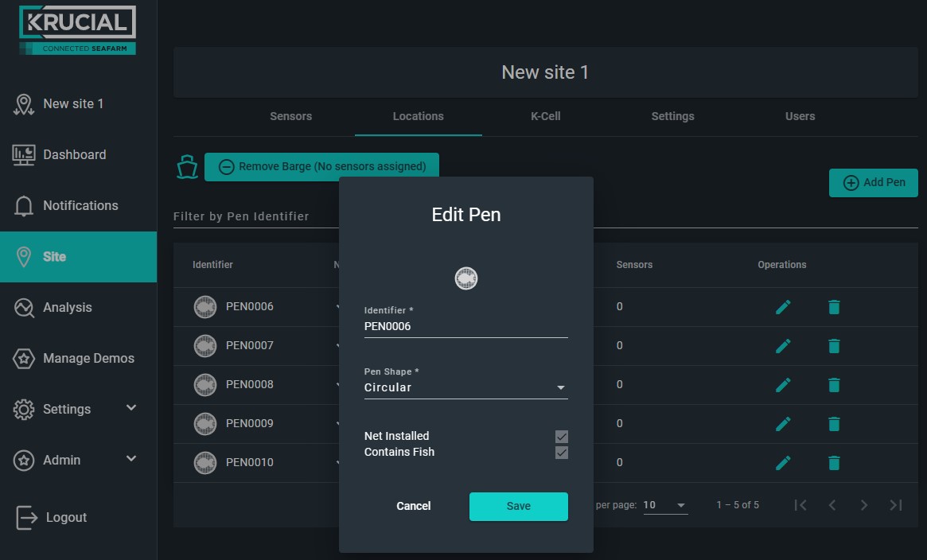Open the K-Cell tab

click(545, 116)
